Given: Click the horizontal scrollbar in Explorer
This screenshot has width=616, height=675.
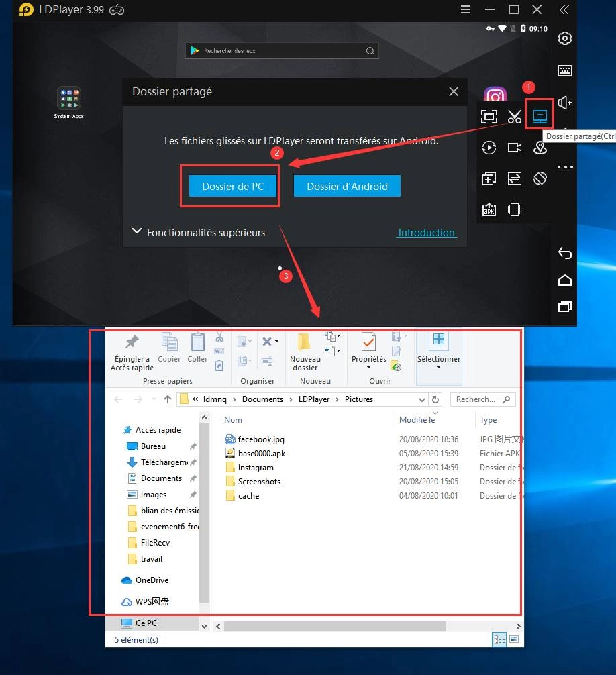Looking at the screenshot, I should (x=335, y=626).
